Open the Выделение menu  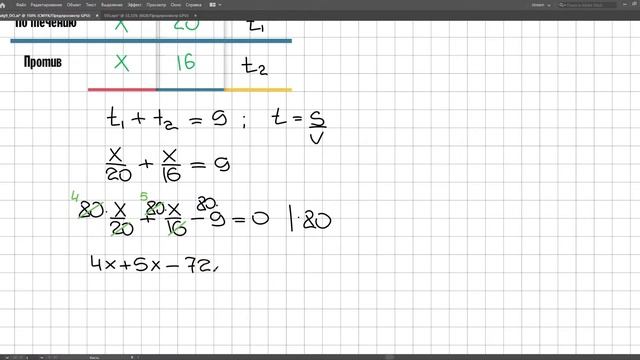click(112, 5)
